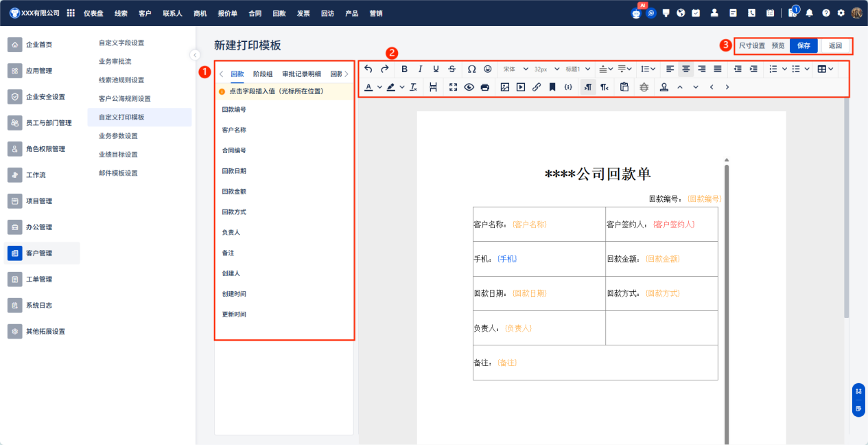Viewport: 868px width, 445px height.
Task: Click the 返回 back button
Action: 835,45
